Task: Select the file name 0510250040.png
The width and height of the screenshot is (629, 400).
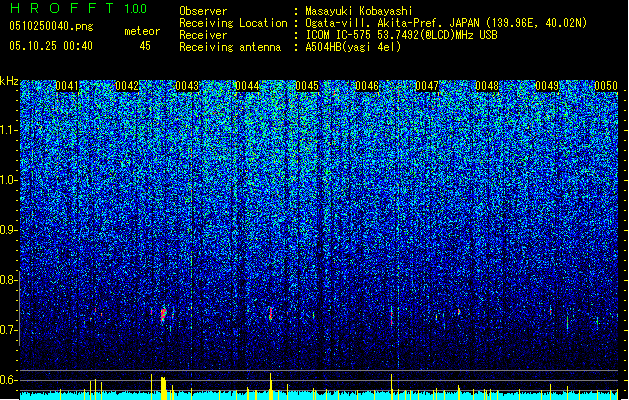Action: [51, 26]
